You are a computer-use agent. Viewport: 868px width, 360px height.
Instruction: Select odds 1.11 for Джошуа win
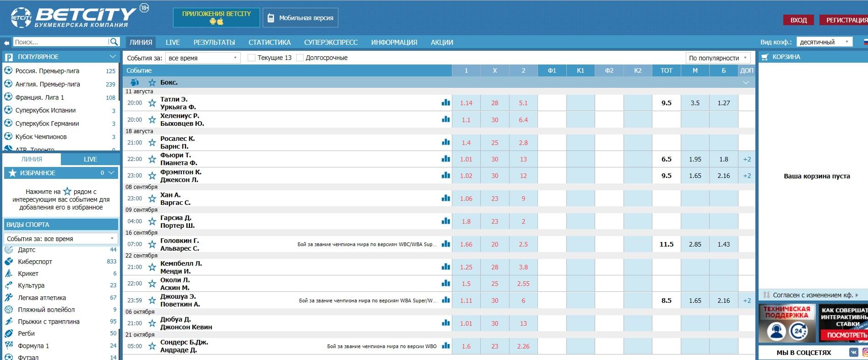[x=466, y=301]
